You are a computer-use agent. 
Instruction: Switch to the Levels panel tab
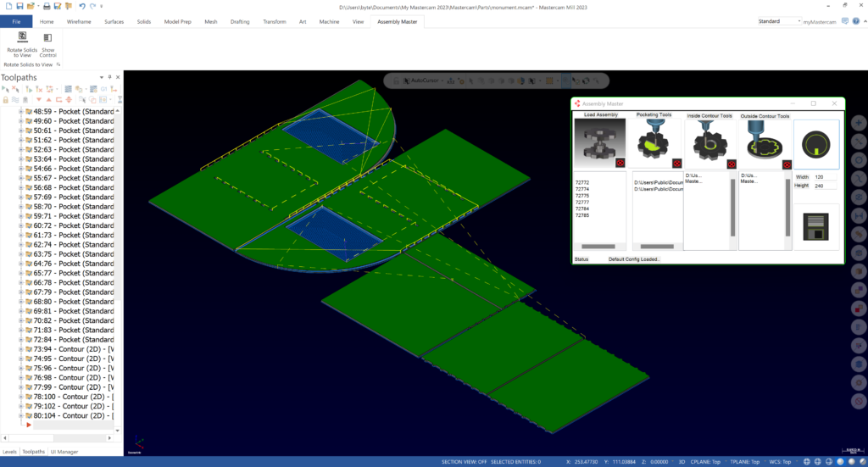[x=9, y=452]
